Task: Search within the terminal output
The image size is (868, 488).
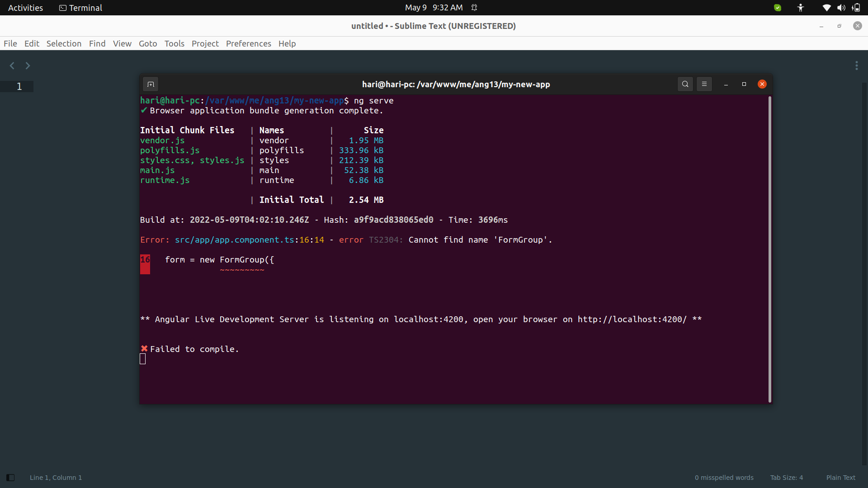Action: pos(685,84)
